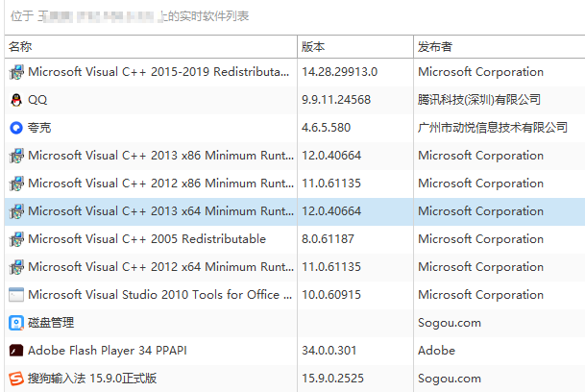Image resolution: width=585 pixels, height=392 pixels.
Task: Select the QQ entry name
Action: pos(37,100)
